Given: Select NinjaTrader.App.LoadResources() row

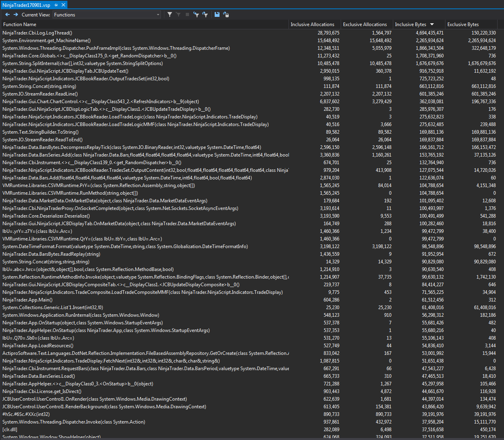Looking at the screenshot, I should pyautogui.click(x=249, y=346).
